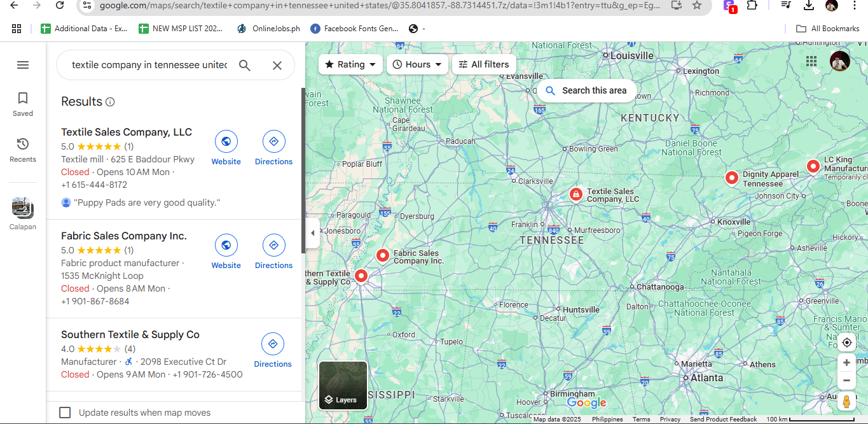This screenshot has width=868, height=424.
Task: Open the browser downloads icon
Action: [x=808, y=6]
